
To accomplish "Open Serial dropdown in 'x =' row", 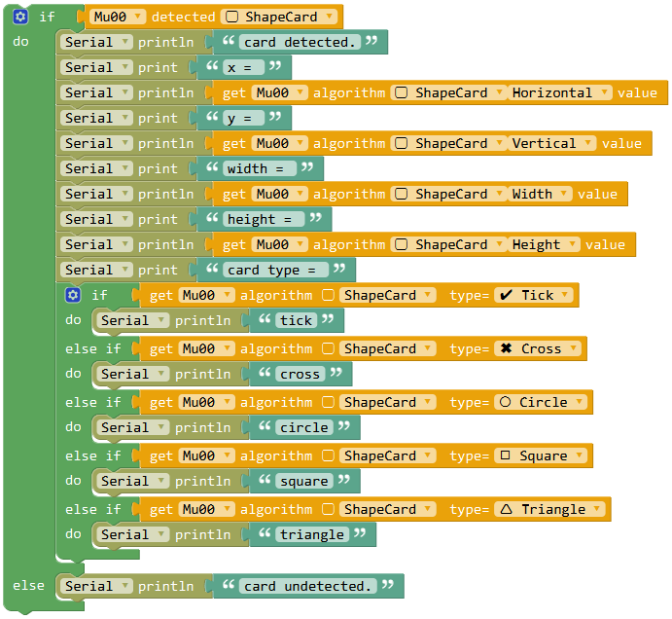I will [x=97, y=67].
